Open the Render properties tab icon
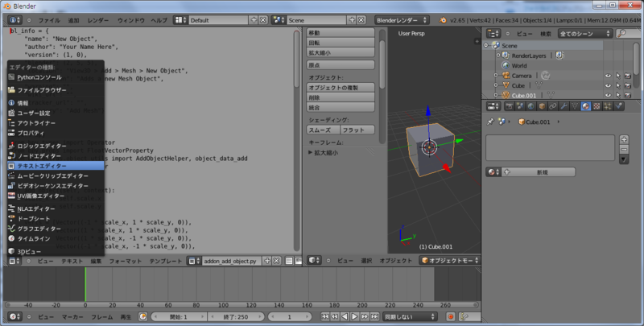This screenshot has height=326, width=644. point(510,106)
